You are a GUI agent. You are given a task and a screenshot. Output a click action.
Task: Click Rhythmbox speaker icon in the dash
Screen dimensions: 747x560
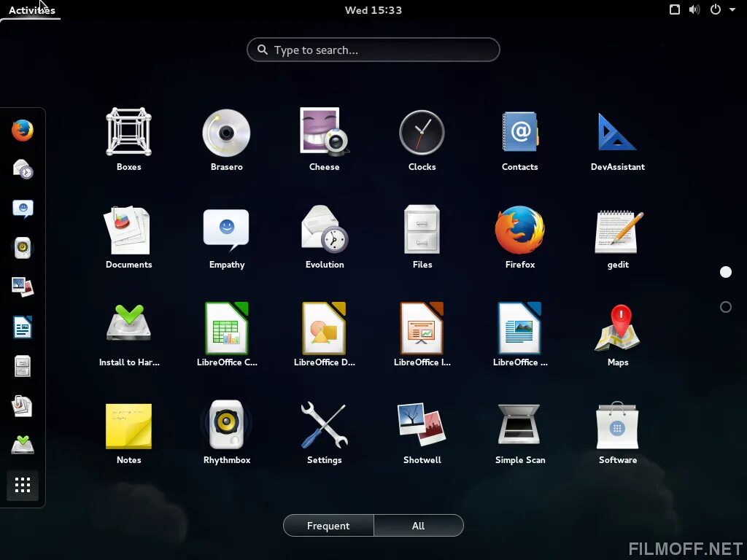[x=23, y=248]
